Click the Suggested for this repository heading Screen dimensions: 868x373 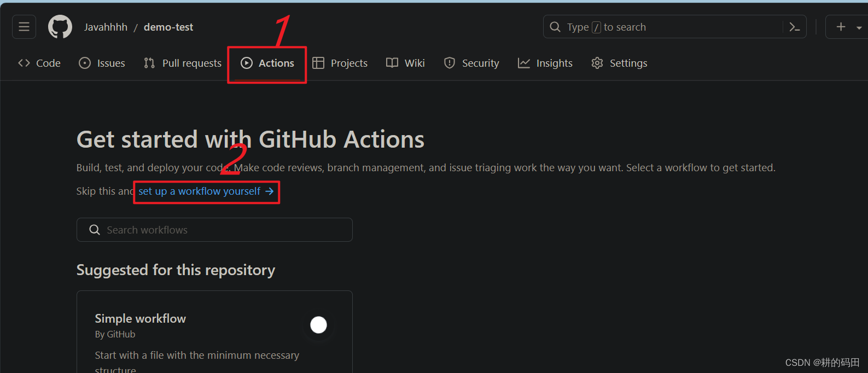pyautogui.click(x=176, y=270)
